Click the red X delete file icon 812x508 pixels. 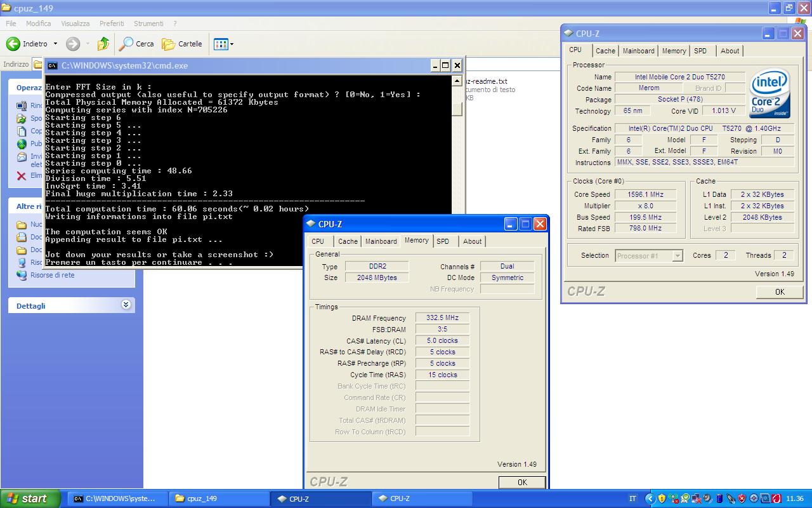click(x=21, y=176)
